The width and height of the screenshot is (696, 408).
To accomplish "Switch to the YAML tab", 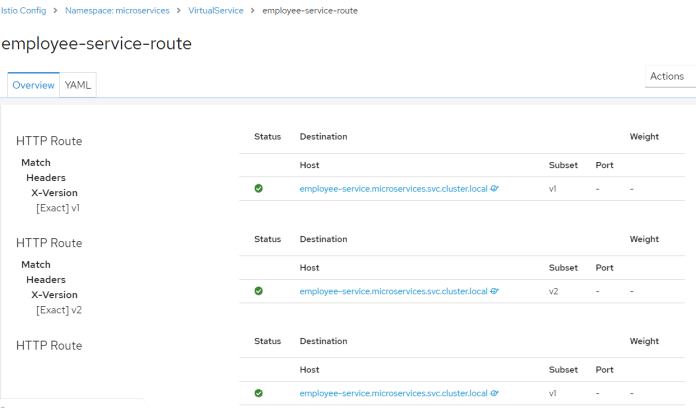I will [78, 85].
